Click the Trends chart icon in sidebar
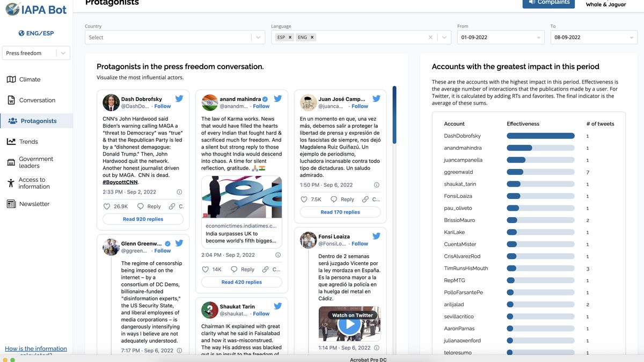 pos(11,142)
